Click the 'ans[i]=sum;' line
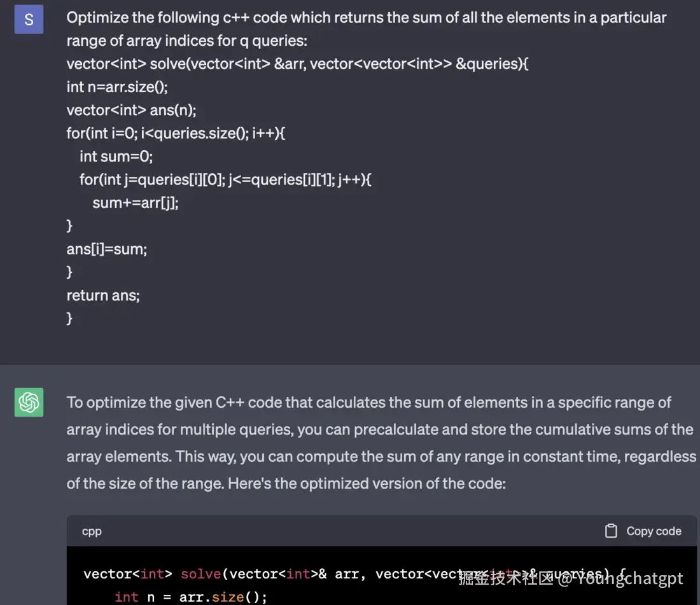Image resolution: width=700 pixels, height=605 pixels. point(107,249)
